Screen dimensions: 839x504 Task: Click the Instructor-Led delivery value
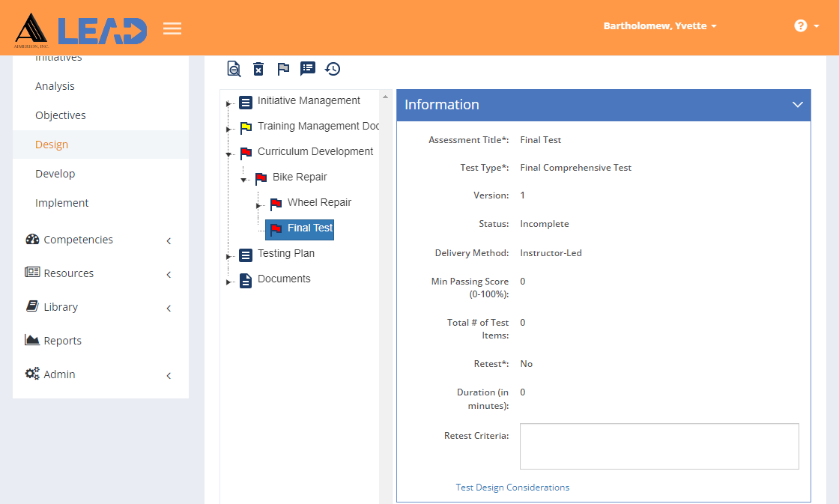click(x=551, y=253)
